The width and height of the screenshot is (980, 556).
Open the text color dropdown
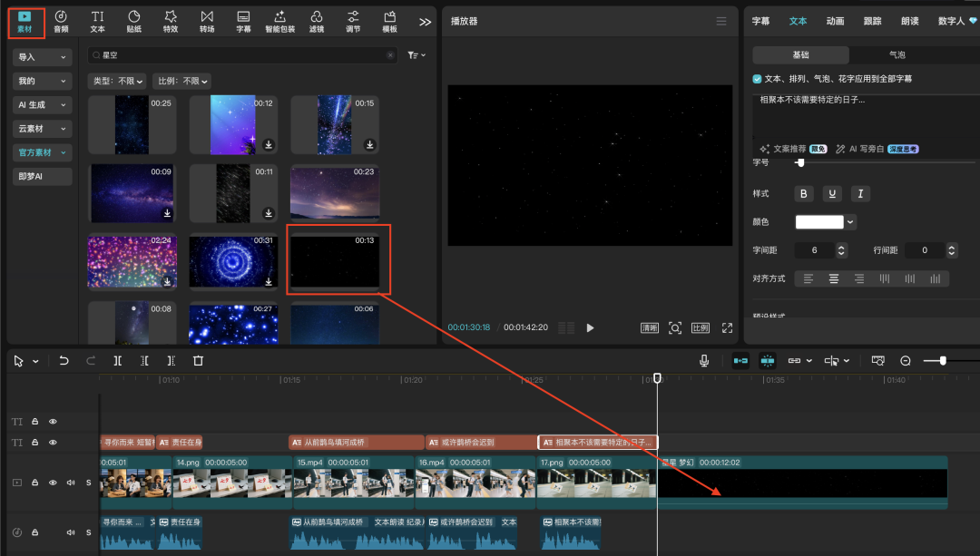[850, 221]
